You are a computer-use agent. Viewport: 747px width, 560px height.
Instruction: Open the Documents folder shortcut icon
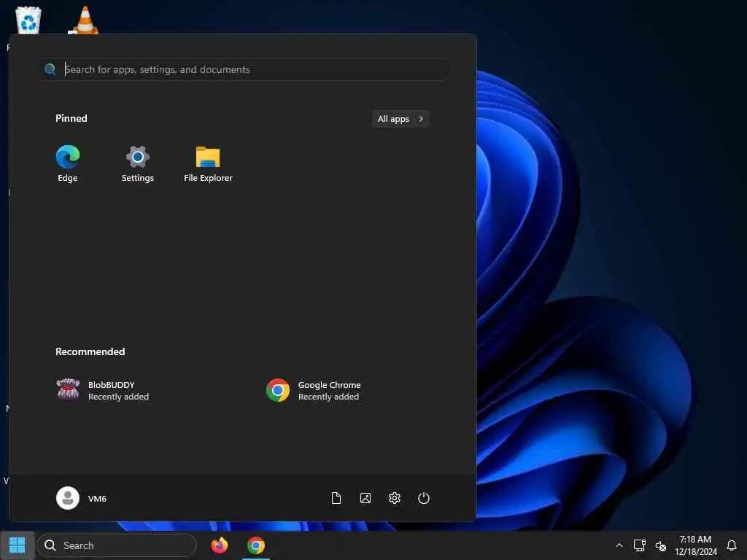click(336, 498)
